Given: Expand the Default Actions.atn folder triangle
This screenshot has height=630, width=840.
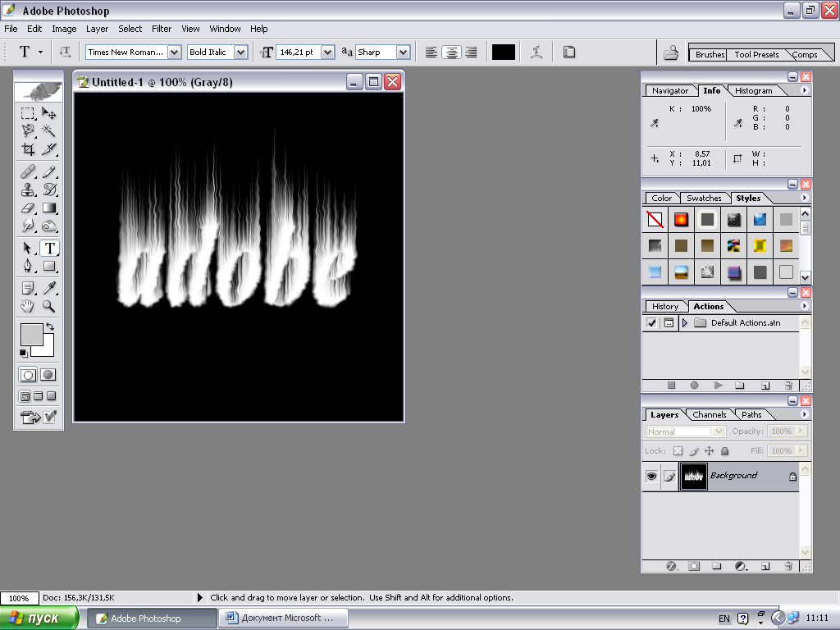Looking at the screenshot, I should coord(685,323).
